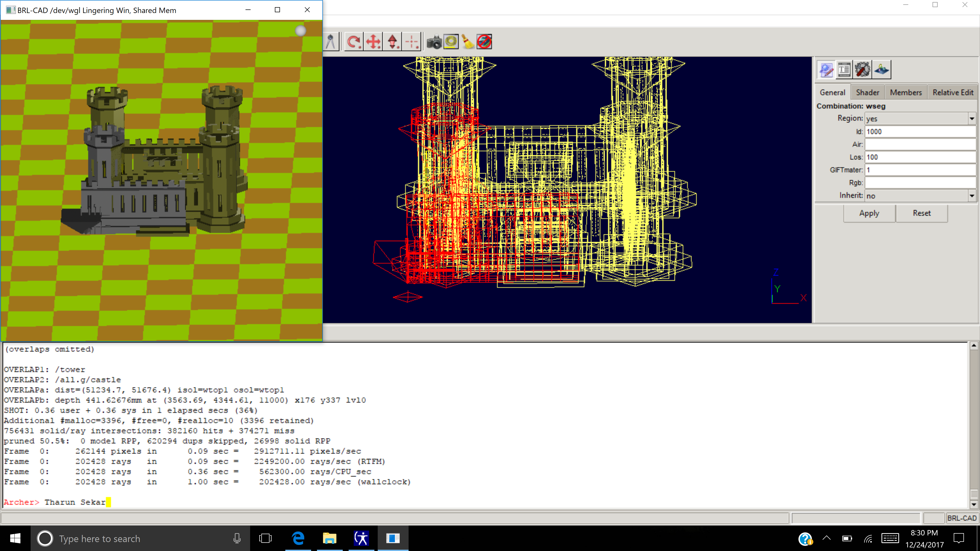Open the Inherit dropdown arrow
Screen dimensions: 980x551
[972, 196]
